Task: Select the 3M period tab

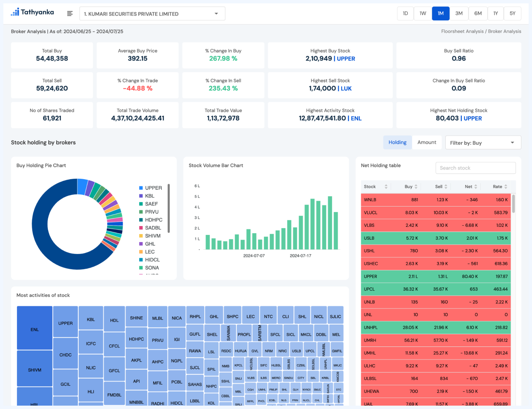Action: (x=459, y=14)
